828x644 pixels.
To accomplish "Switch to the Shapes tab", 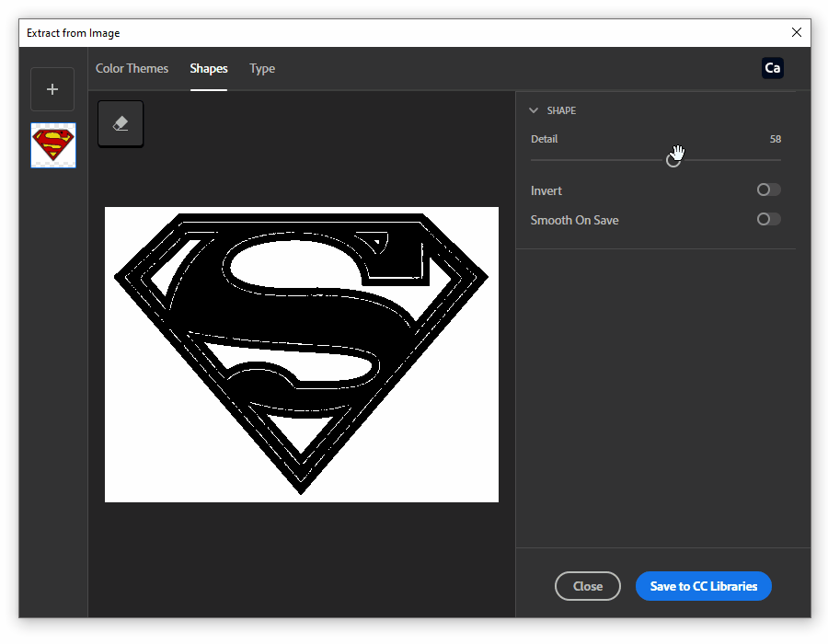I will coord(209,69).
